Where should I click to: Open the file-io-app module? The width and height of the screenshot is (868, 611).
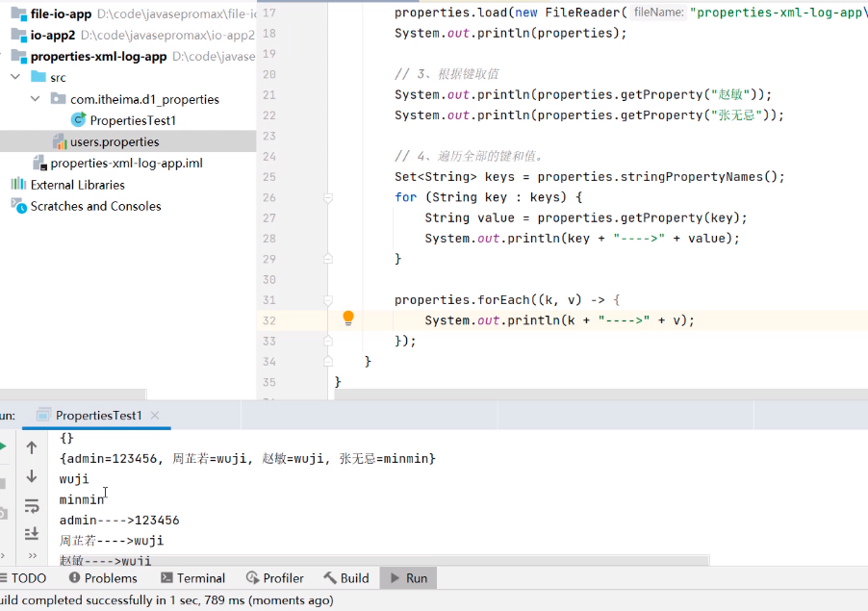pyautogui.click(x=61, y=13)
